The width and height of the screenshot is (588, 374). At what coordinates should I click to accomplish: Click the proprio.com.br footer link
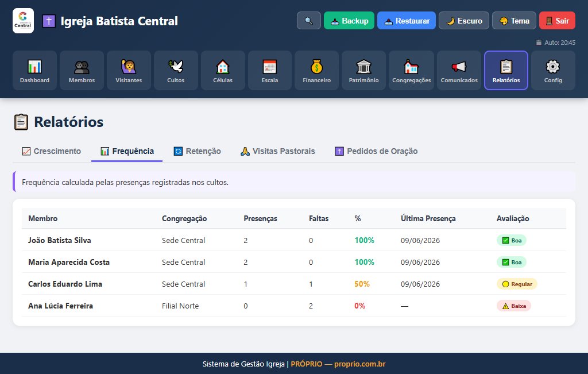pos(359,364)
